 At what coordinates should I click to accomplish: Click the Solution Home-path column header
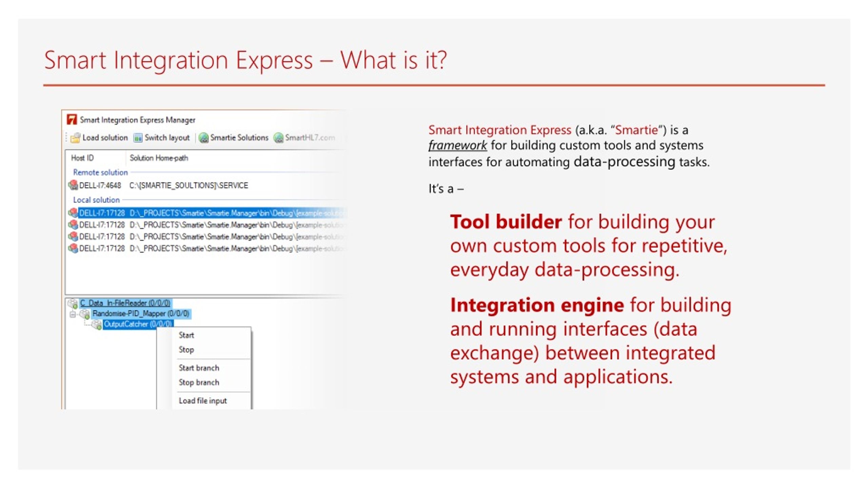pos(159,158)
